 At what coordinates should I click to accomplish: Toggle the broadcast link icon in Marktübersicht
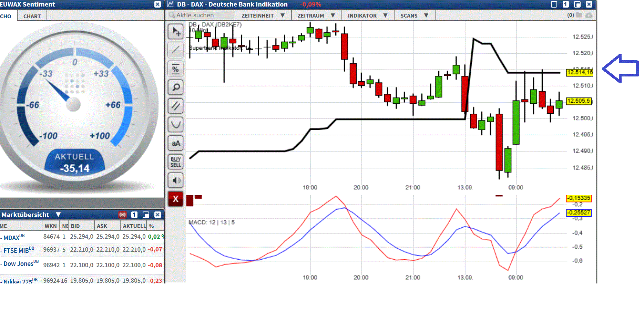point(122,214)
